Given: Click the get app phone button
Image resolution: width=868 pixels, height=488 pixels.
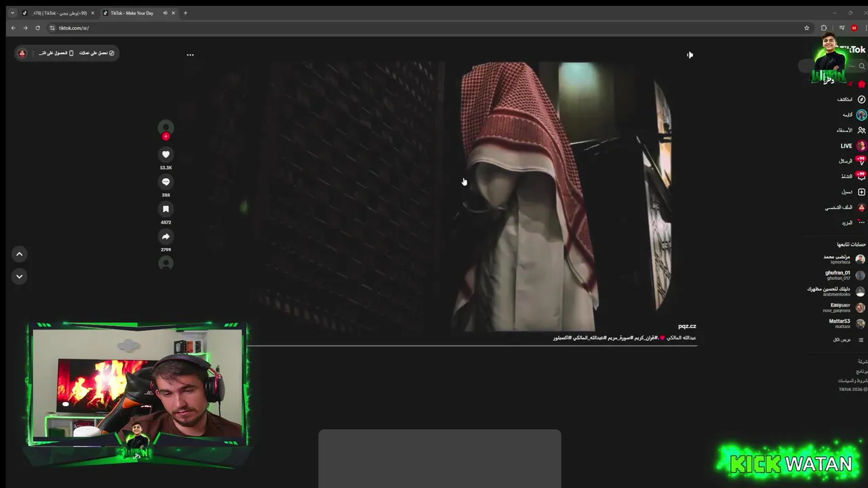Looking at the screenshot, I should 56,53.
